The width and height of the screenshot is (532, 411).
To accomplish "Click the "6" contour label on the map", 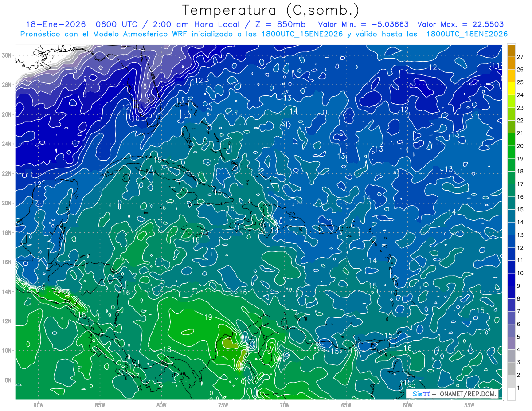I will click(x=75, y=70).
